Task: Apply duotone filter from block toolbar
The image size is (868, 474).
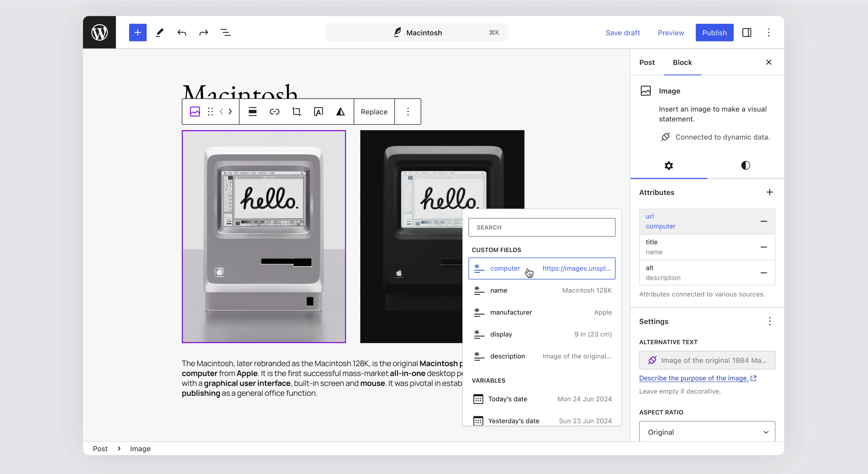Action: point(340,111)
